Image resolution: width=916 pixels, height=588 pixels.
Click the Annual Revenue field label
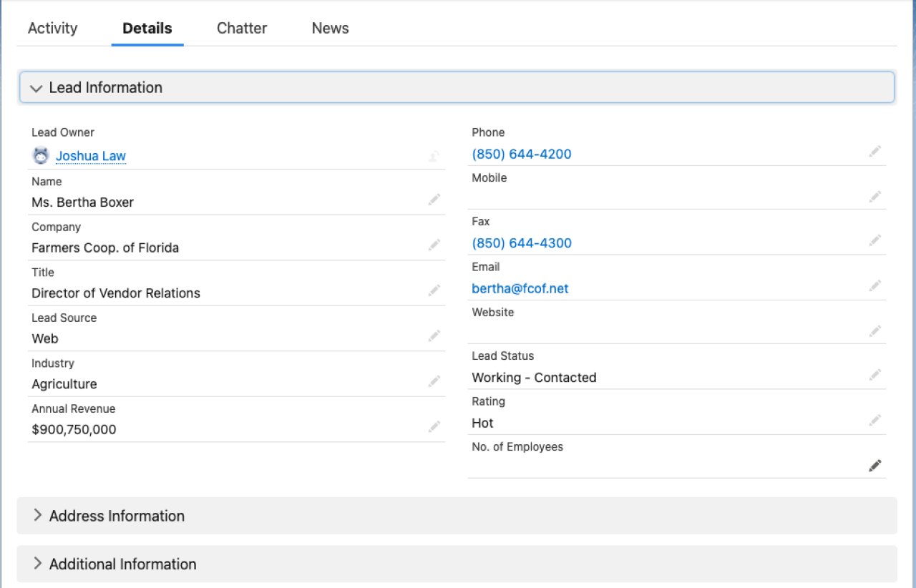click(x=74, y=409)
